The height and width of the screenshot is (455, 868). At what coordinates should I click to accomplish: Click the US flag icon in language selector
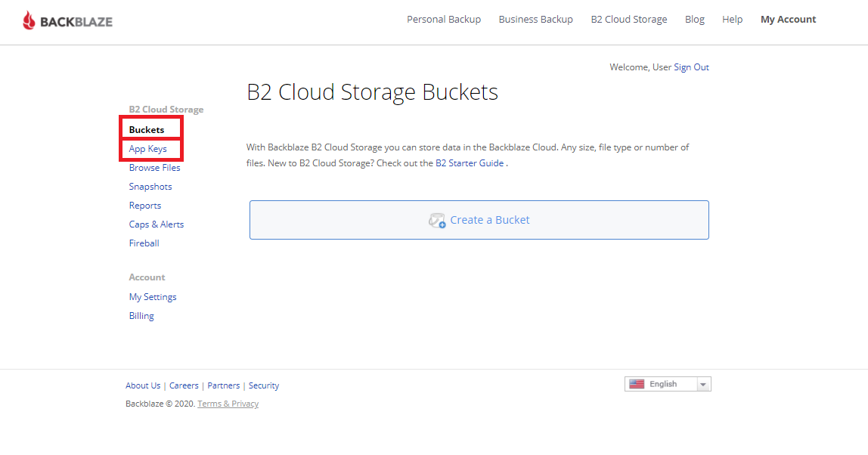tap(637, 384)
